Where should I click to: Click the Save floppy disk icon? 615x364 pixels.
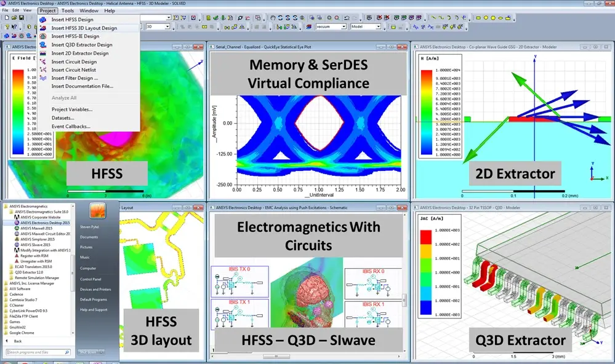point(21,18)
